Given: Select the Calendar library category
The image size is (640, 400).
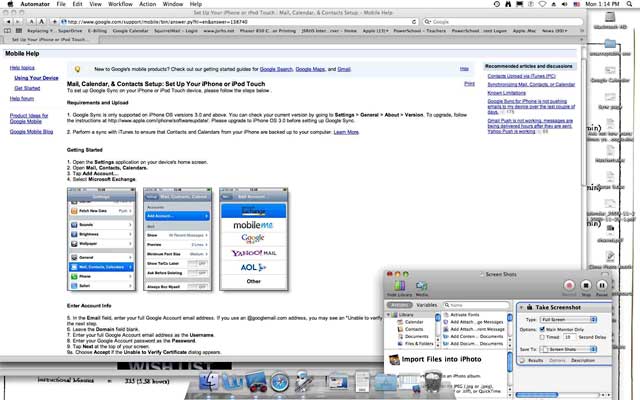Looking at the screenshot, I should click(414, 322).
